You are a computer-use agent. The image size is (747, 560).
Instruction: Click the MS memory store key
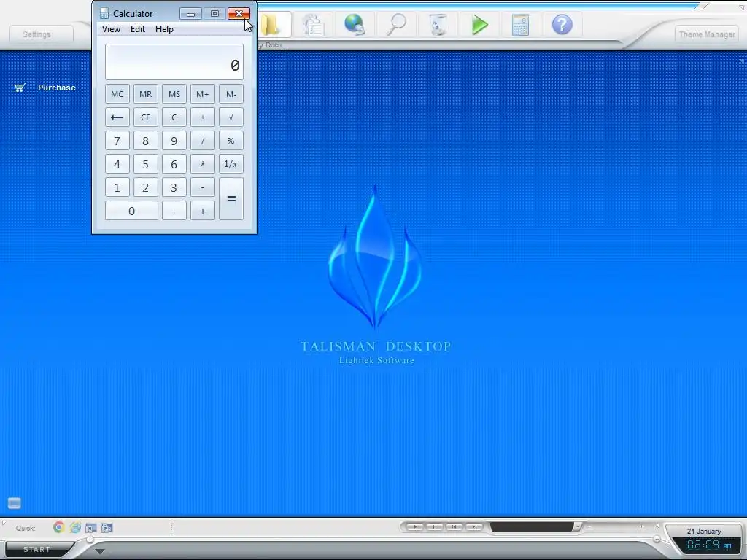[x=174, y=94]
